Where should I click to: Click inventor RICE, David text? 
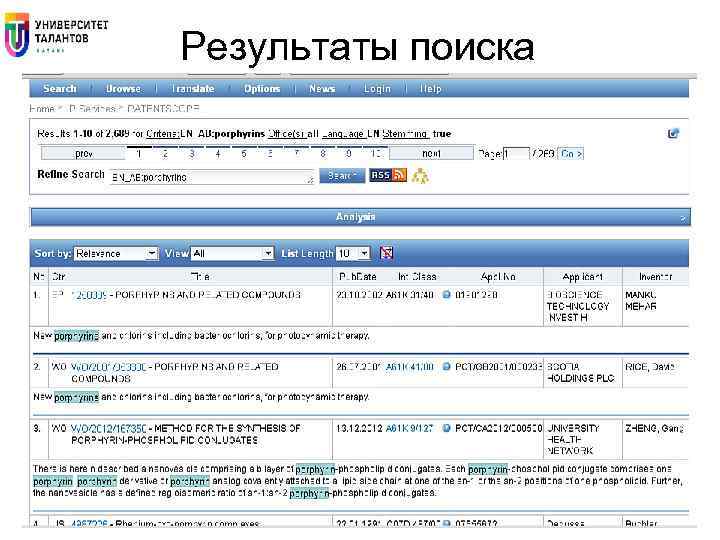point(650,367)
